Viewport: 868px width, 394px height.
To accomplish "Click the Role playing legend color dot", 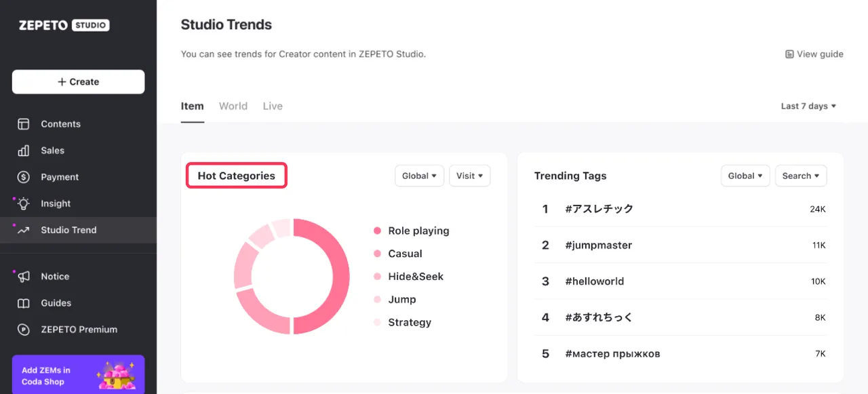I will (377, 231).
